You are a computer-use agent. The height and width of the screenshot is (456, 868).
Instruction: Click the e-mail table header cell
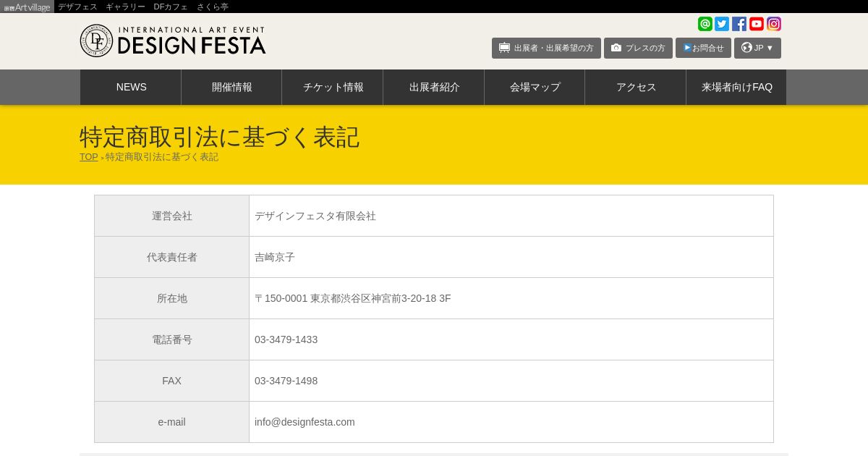pyautogui.click(x=172, y=422)
